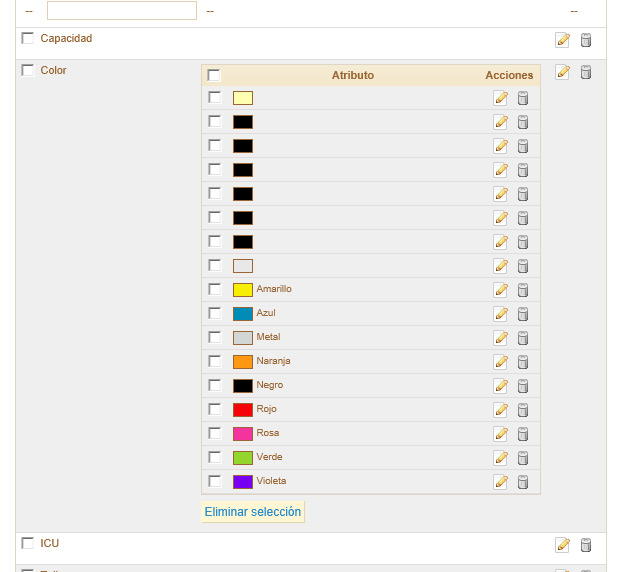Click the Violeta attribute label
Image resolution: width=620 pixels, height=572 pixels.
tap(271, 481)
